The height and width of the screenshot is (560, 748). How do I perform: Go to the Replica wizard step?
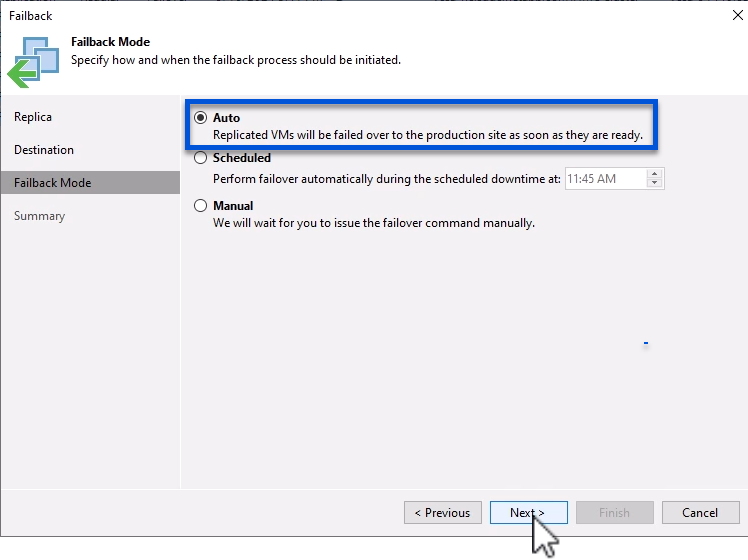(33, 117)
